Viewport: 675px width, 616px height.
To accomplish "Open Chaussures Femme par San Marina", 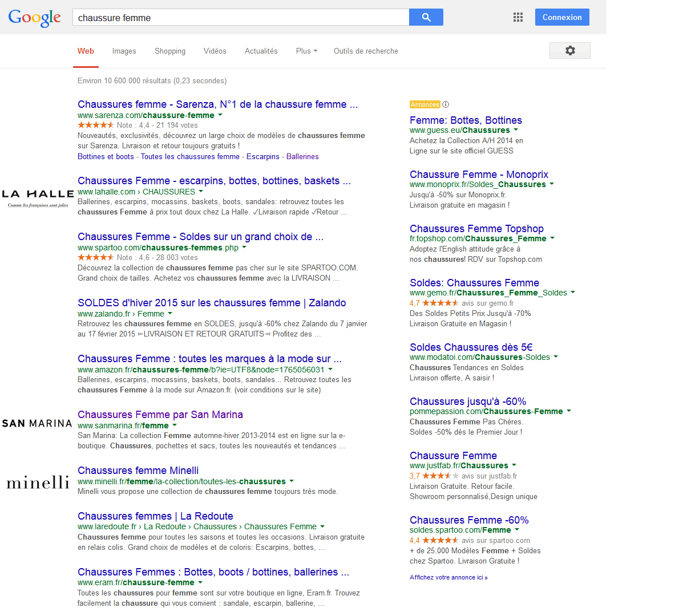I will pyautogui.click(x=160, y=414).
